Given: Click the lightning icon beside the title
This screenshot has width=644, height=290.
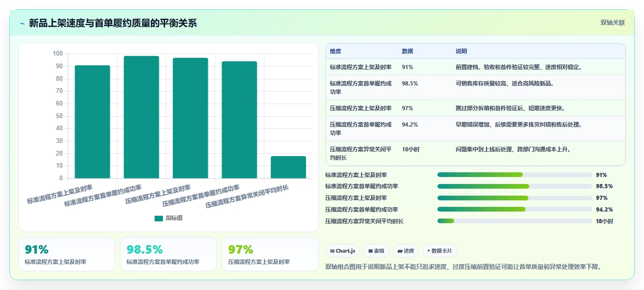Looking at the screenshot, I should pyautogui.click(x=22, y=23).
